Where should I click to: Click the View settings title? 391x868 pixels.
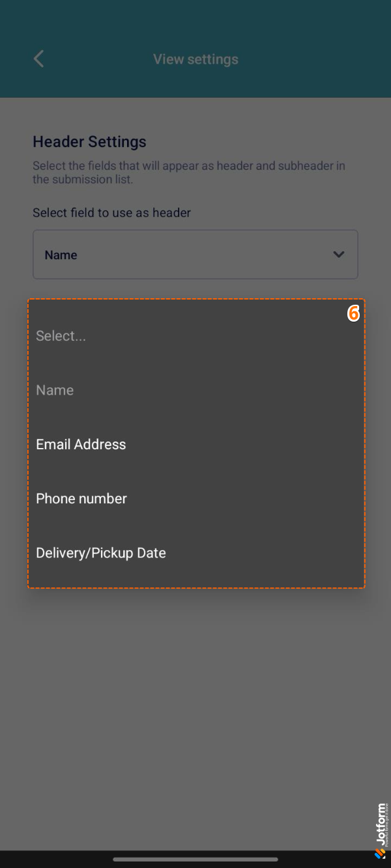point(195,59)
